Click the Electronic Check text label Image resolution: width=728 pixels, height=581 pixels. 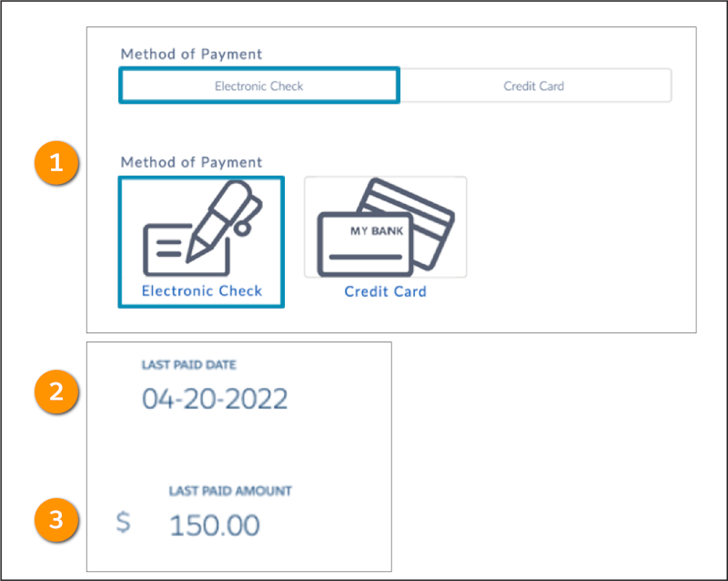pos(201,291)
